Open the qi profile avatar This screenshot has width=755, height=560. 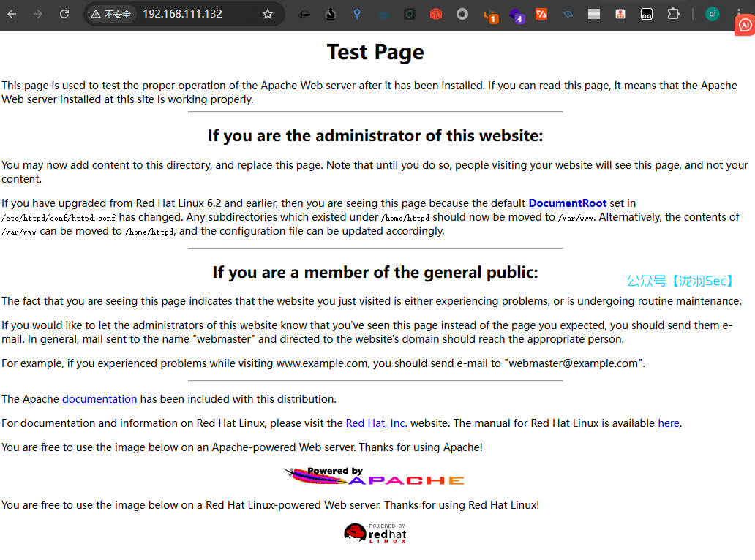[712, 14]
